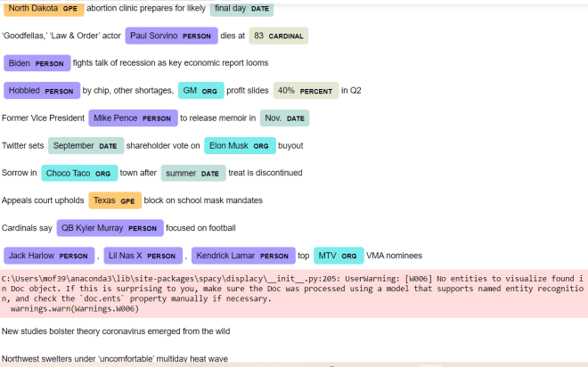Click the 'profit slides' text
The width and height of the screenshot is (588, 367).
click(x=248, y=90)
